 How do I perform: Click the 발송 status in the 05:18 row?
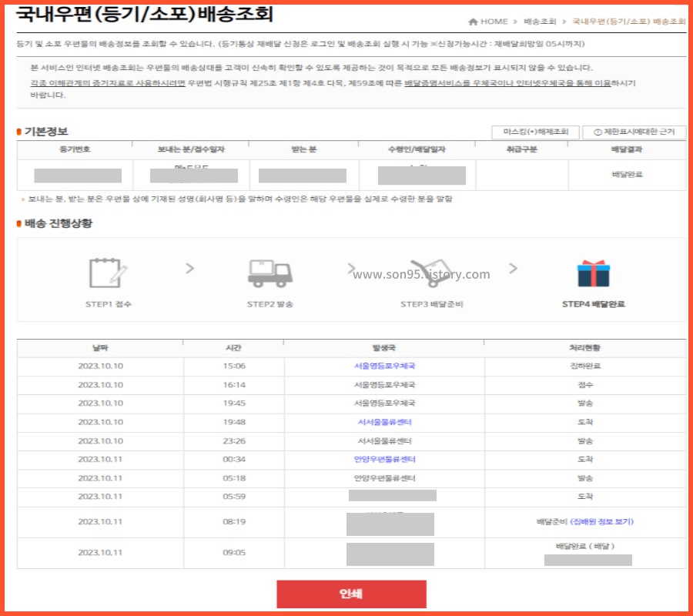[585, 478]
